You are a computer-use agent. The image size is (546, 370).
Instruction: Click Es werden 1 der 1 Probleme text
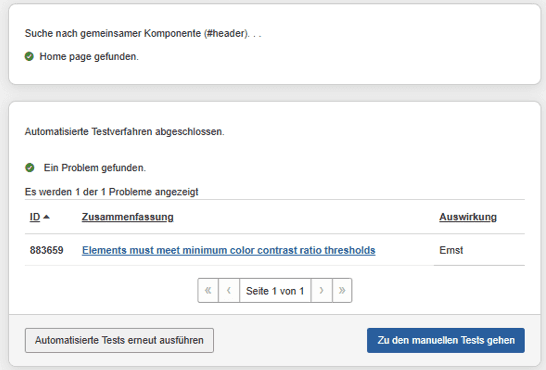[x=111, y=192]
